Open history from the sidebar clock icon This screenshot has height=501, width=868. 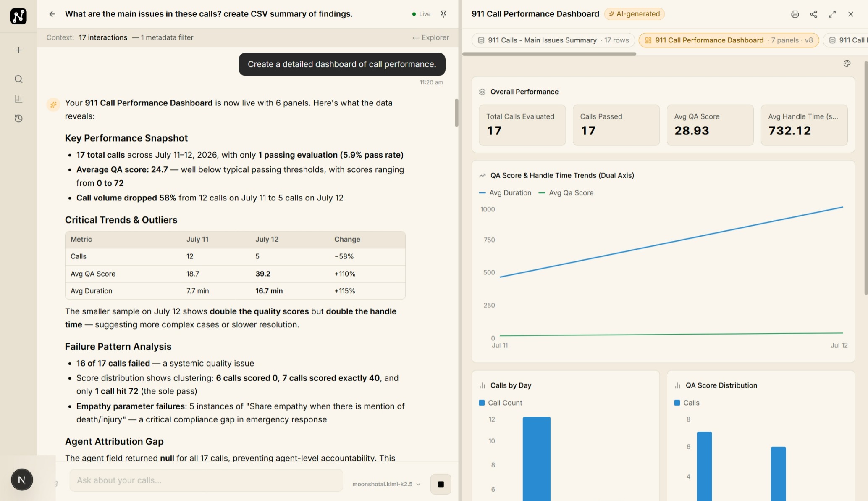coord(18,119)
